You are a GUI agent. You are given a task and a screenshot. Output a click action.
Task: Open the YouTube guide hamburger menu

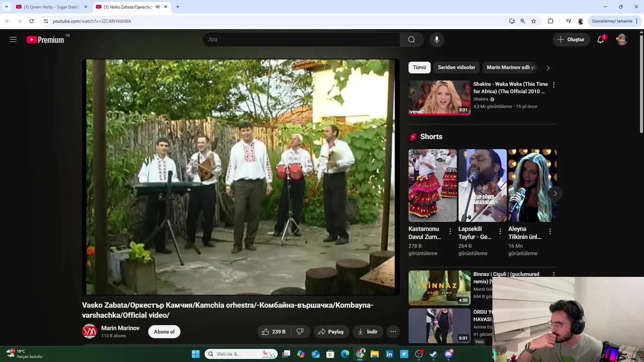[13, 40]
